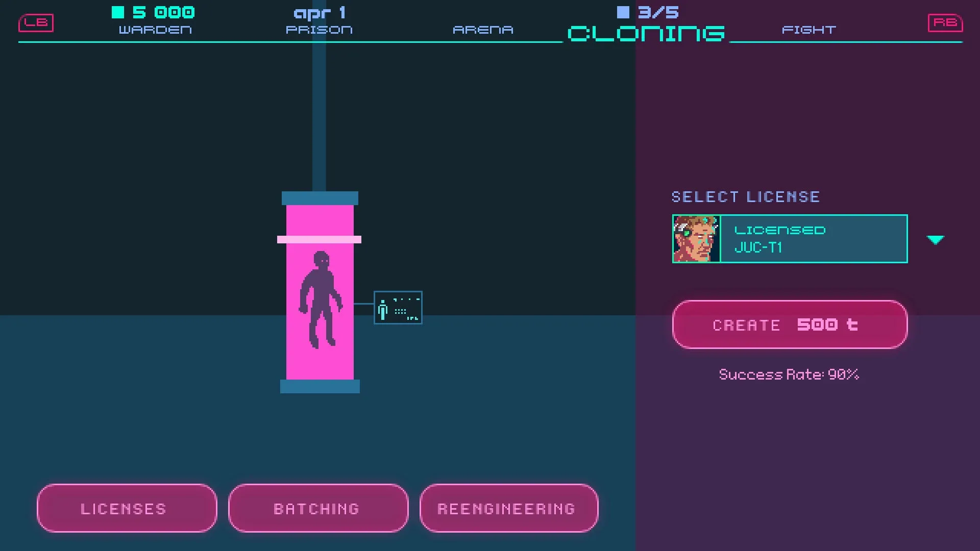Screen dimensions: 980x551
Task: Open the Licenses menu button
Action: [127, 508]
